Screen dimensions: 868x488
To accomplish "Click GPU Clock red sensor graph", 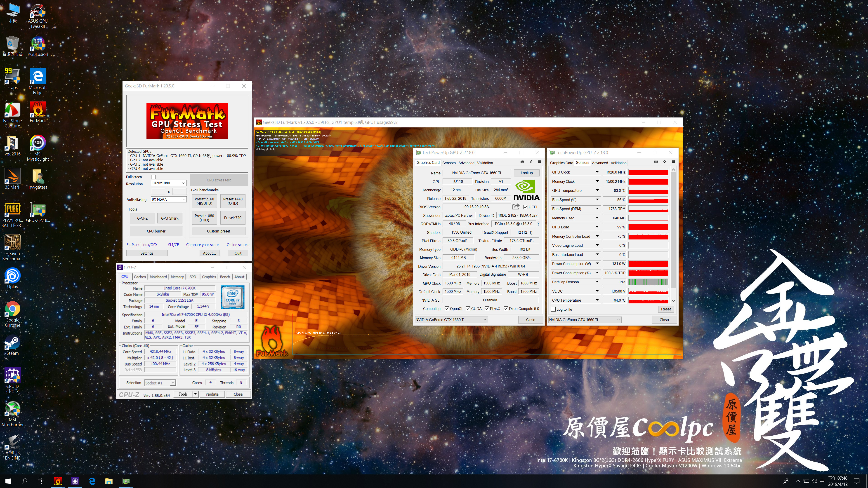I will 648,172.
